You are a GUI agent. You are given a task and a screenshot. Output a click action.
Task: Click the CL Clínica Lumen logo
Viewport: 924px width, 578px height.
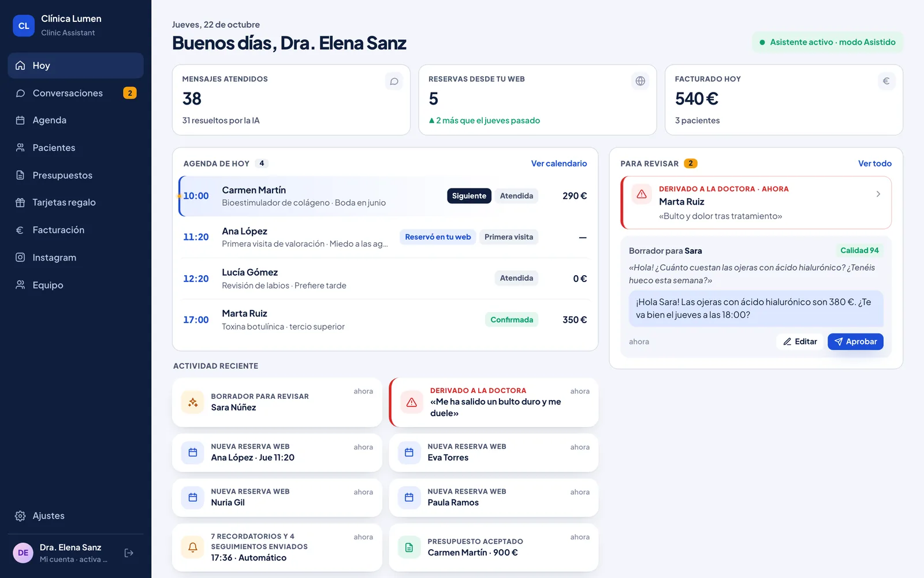(24, 25)
